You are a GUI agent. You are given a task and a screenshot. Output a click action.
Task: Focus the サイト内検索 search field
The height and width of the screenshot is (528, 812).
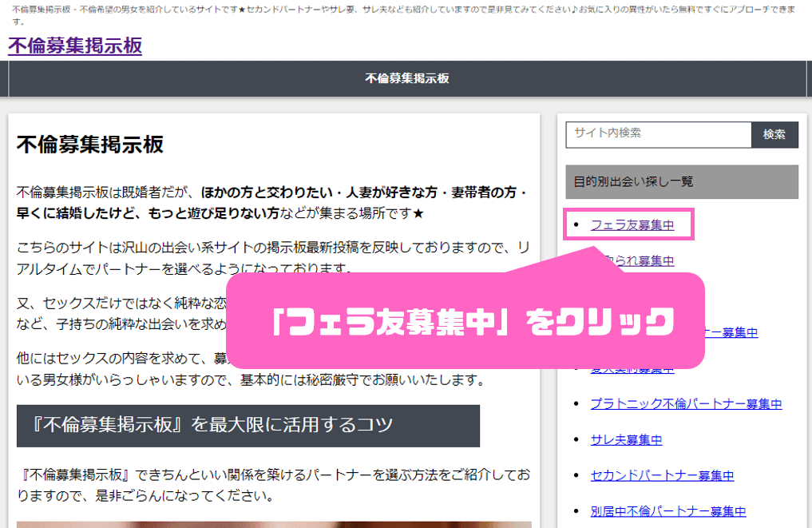point(658,134)
